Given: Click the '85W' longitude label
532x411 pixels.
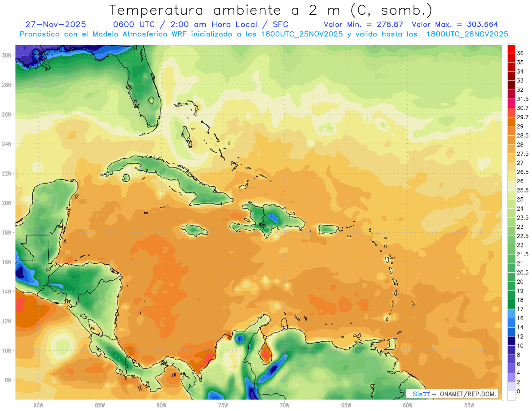Looking at the screenshot, I should click(x=100, y=406).
